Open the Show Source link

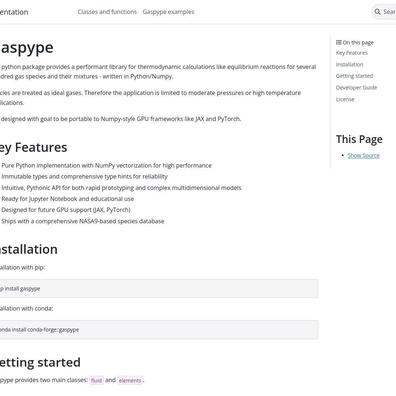pyautogui.click(x=363, y=156)
